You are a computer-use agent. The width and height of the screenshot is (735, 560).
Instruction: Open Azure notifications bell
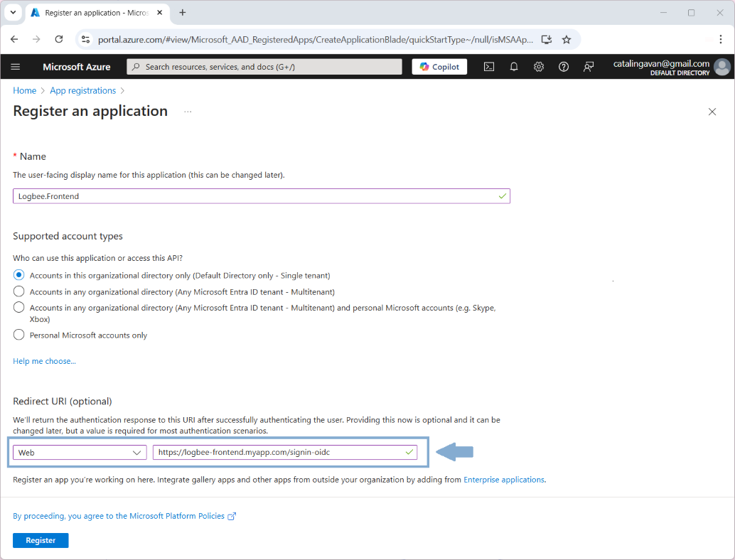click(x=514, y=66)
